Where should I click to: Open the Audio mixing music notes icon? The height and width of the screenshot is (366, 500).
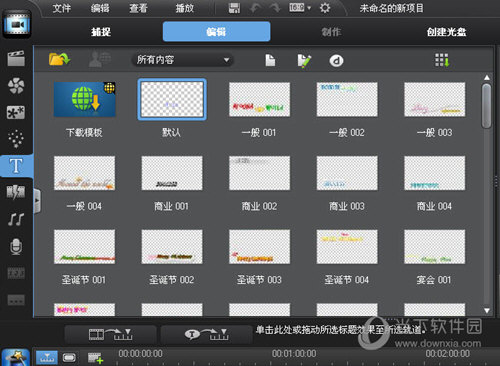coord(16,219)
